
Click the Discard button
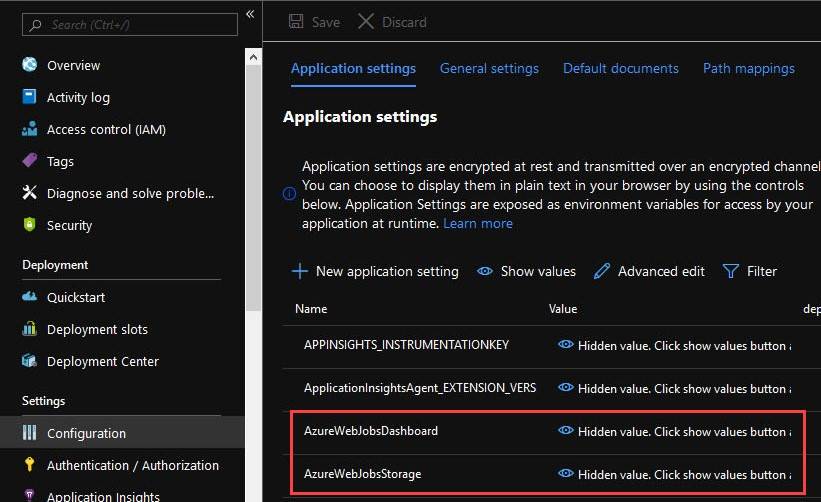pyautogui.click(x=392, y=22)
